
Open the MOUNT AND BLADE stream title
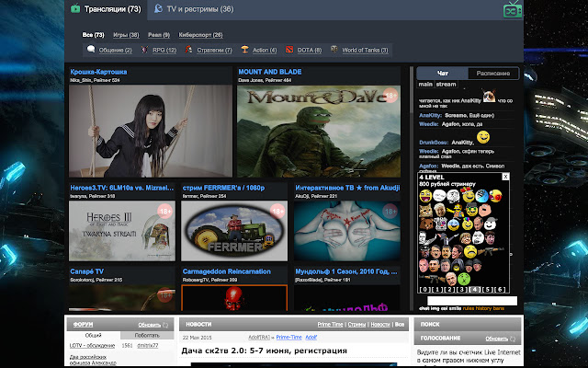click(x=270, y=72)
